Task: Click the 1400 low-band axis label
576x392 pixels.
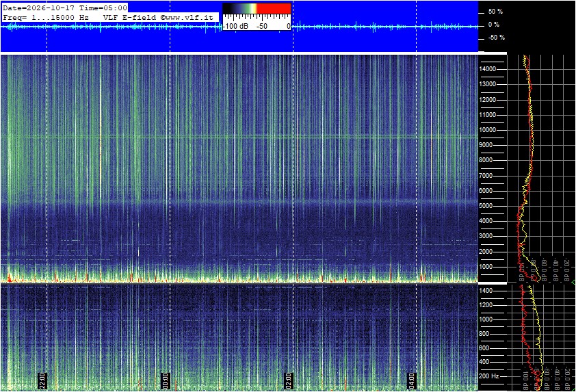Action: coord(486,291)
